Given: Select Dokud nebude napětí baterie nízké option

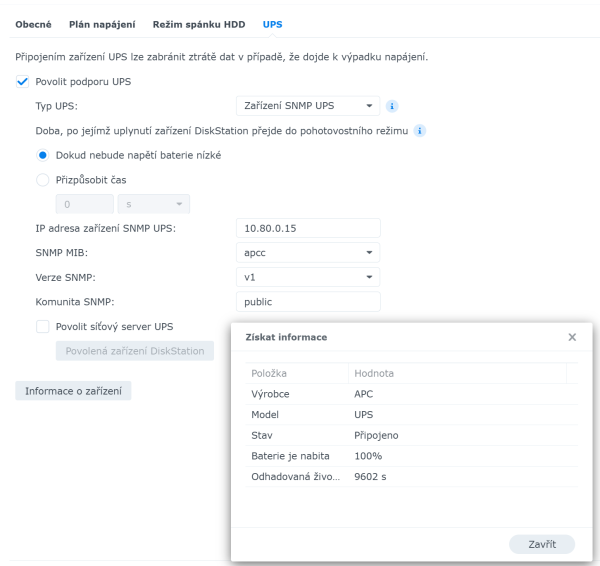Looking at the screenshot, I should [42, 155].
